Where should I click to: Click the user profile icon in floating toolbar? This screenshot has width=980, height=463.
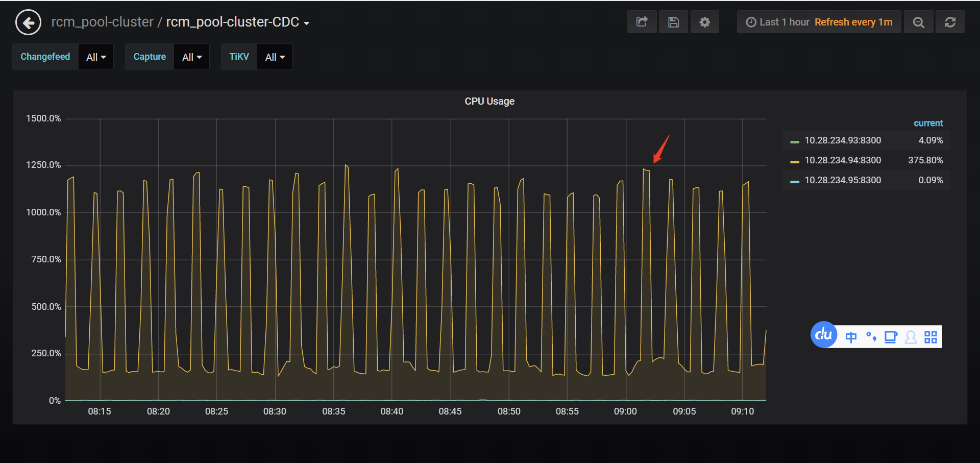click(x=911, y=337)
